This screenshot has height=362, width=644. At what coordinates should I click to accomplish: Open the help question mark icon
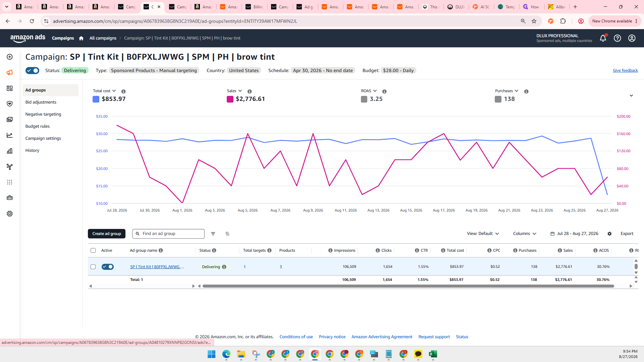(x=617, y=38)
